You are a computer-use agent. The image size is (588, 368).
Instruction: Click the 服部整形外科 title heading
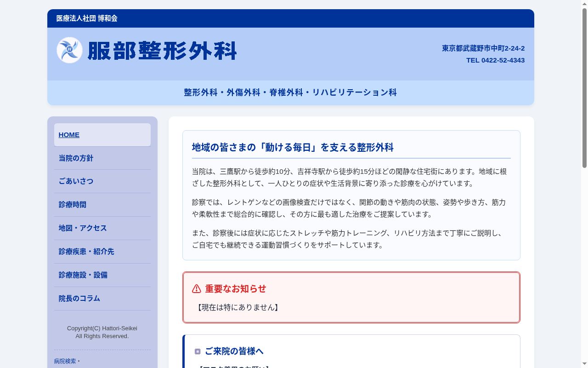[x=162, y=51]
